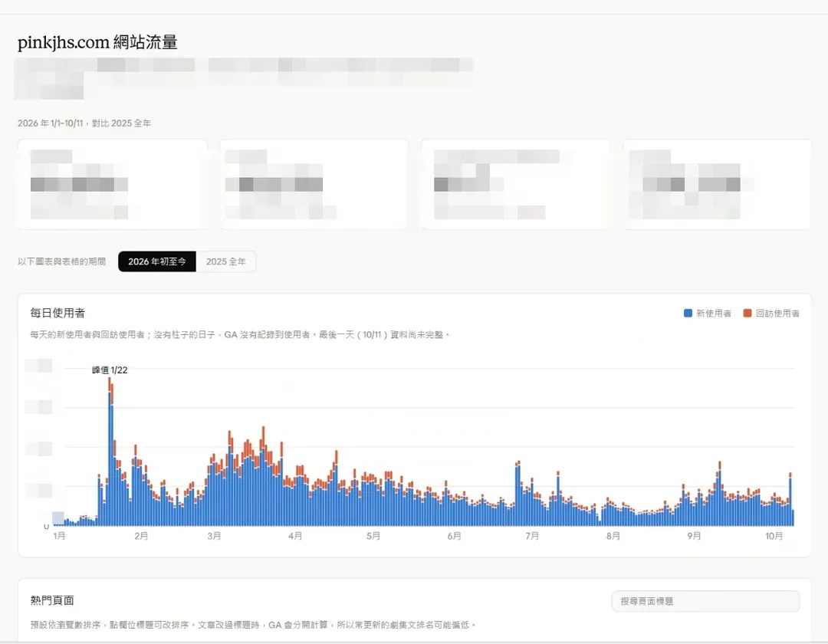This screenshot has height=644, width=828.
Task: Click the 預設依瀏覽數排序 note text
Action: (x=253, y=625)
